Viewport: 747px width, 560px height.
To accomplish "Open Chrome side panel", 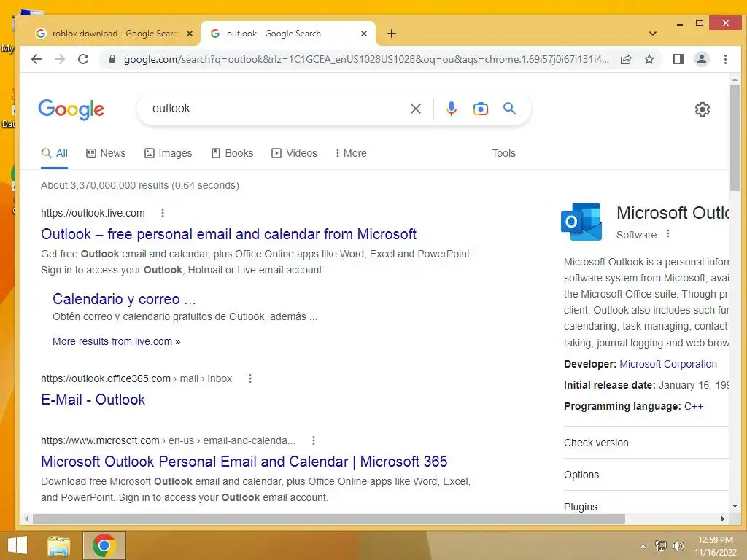I will click(678, 59).
